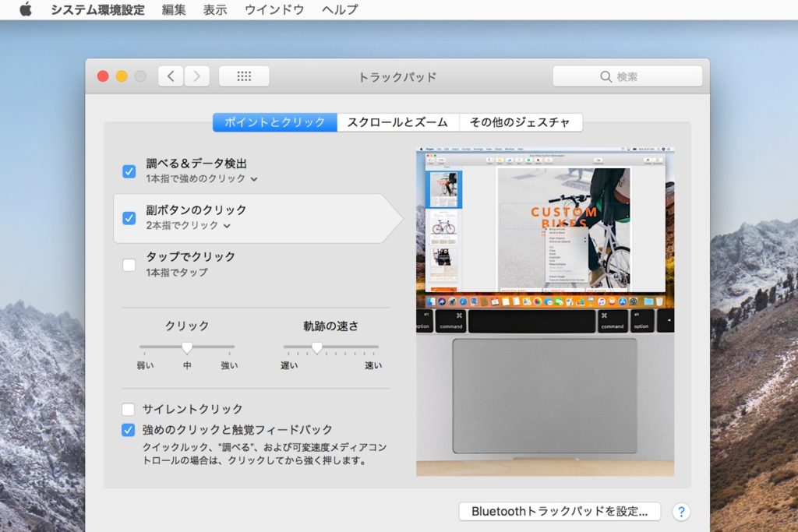Open the 表示 menu
The height and width of the screenshot is (532, 798).
click(215, 10)
